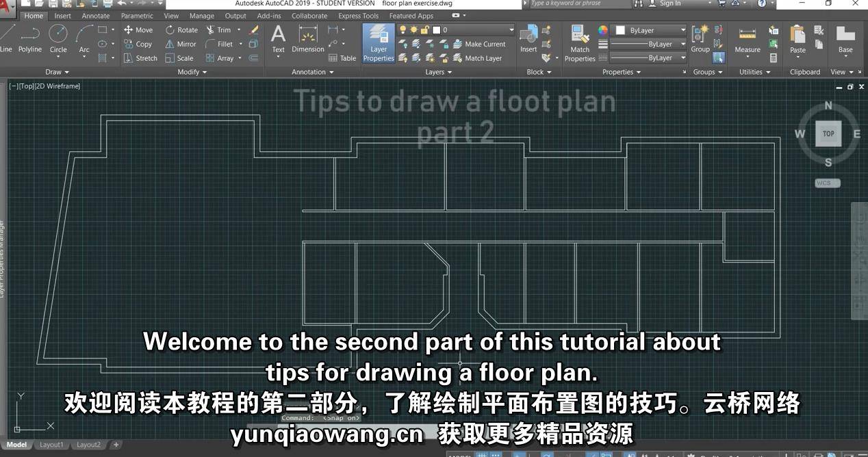Switch to Layout2 tab

point(88,445)
